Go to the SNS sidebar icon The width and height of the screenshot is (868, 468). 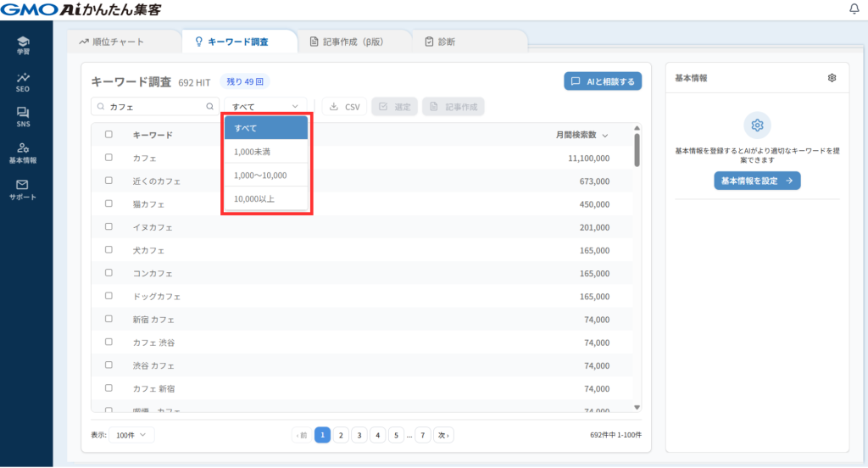pyautogui.click(x=23, y=117)
